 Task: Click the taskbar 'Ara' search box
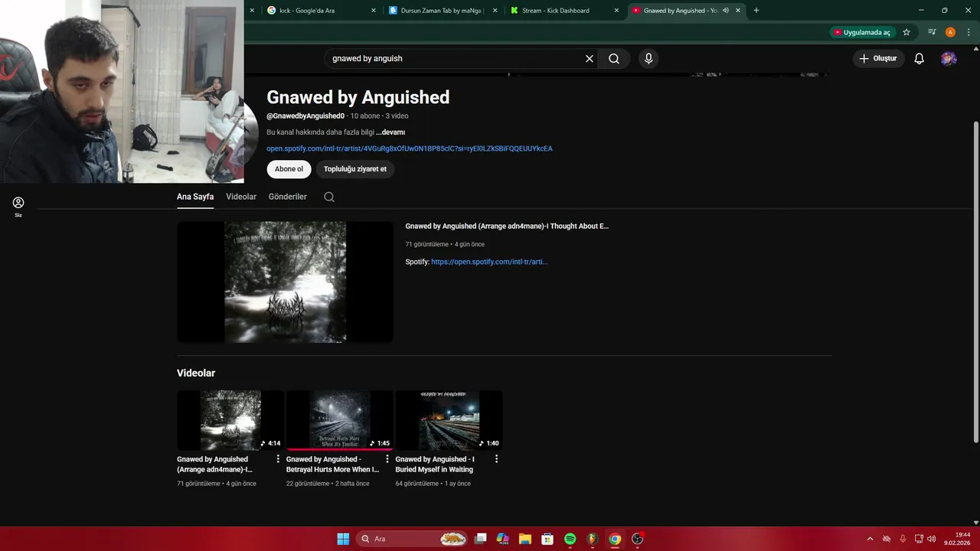[413, 539]
